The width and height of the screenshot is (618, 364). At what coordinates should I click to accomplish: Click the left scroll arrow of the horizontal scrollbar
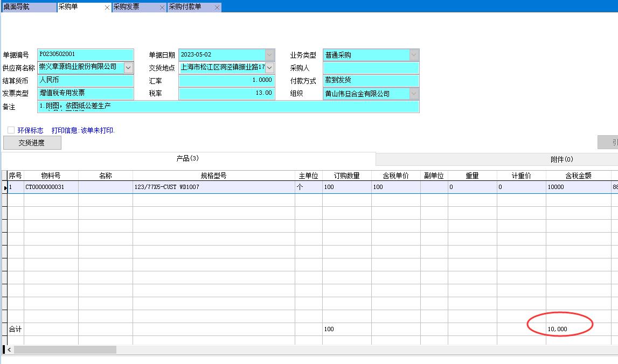point(9,349)
